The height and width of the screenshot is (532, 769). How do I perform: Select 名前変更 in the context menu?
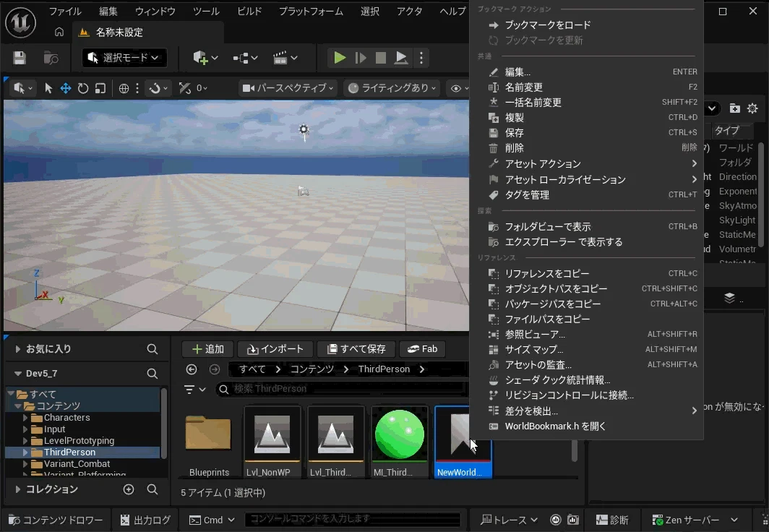587,87
